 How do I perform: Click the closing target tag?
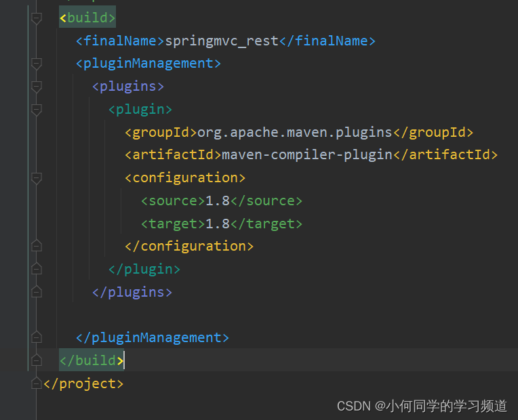(x=266, y=224)
